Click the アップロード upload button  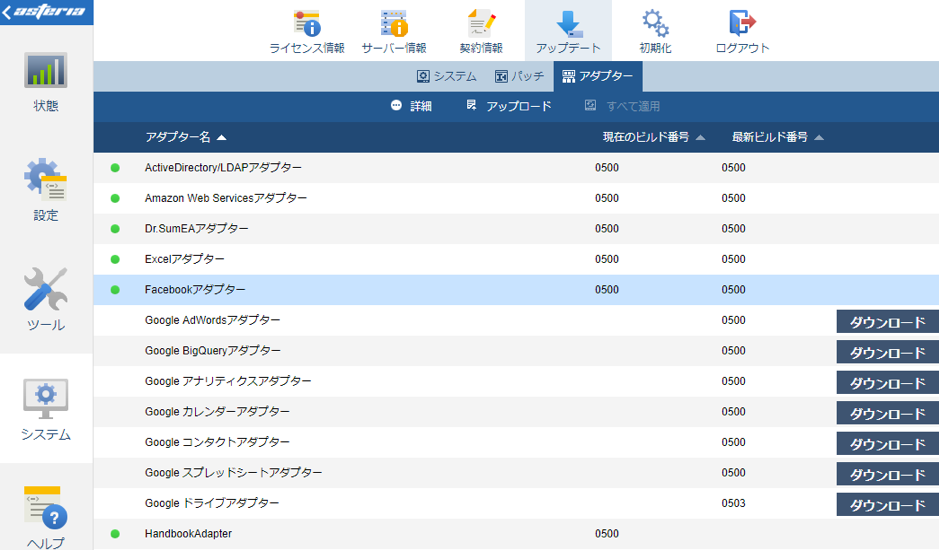coord(508,106)
